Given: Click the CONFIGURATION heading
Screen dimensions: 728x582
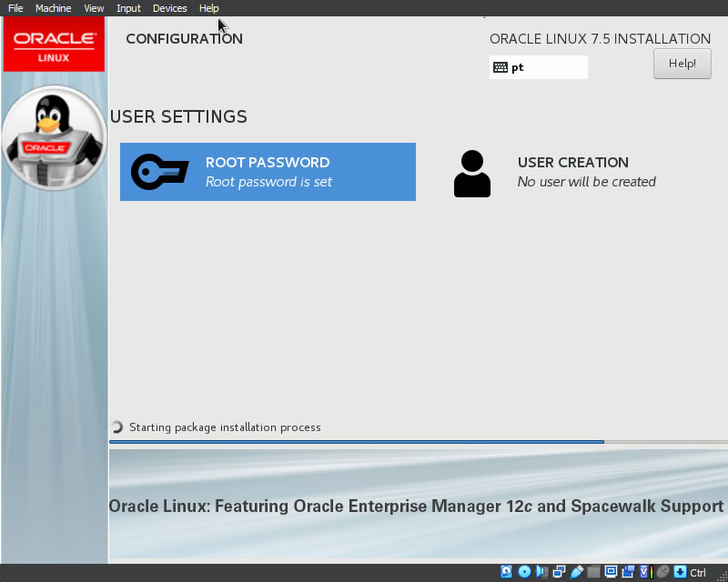Looking at the screenshot, I should [x=185, y=39].
